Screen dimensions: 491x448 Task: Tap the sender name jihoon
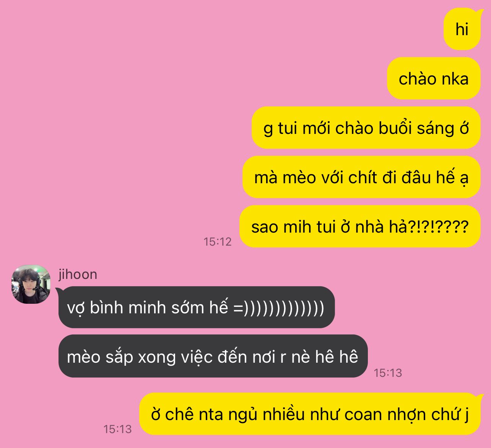[x=78, y=274]
